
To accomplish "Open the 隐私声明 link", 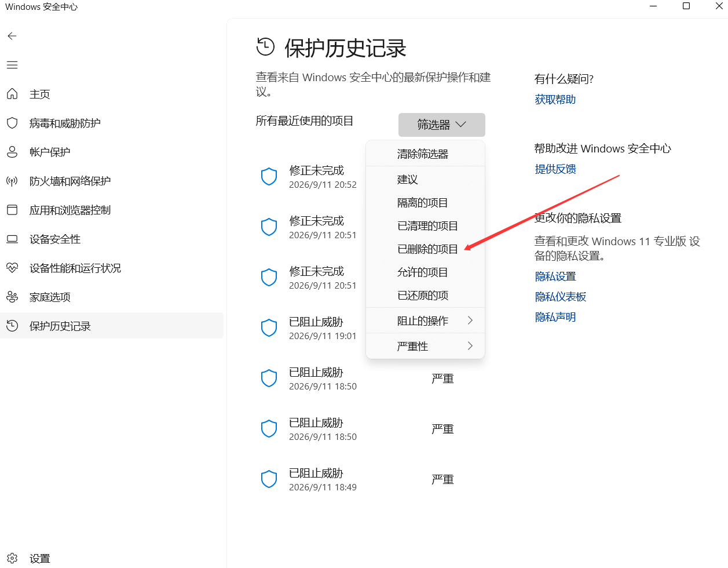I will [x=555, y=317].
